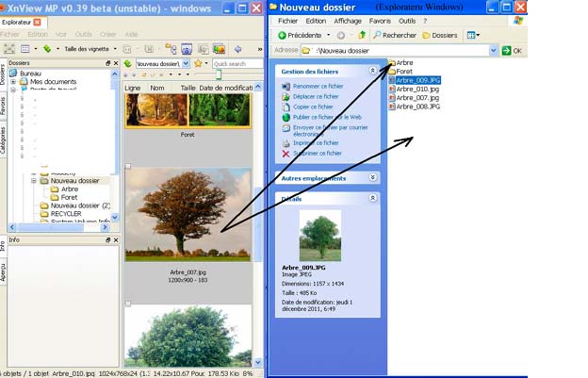
Task: Sort by Nom column header in XnView
Action: coord(157,88)
